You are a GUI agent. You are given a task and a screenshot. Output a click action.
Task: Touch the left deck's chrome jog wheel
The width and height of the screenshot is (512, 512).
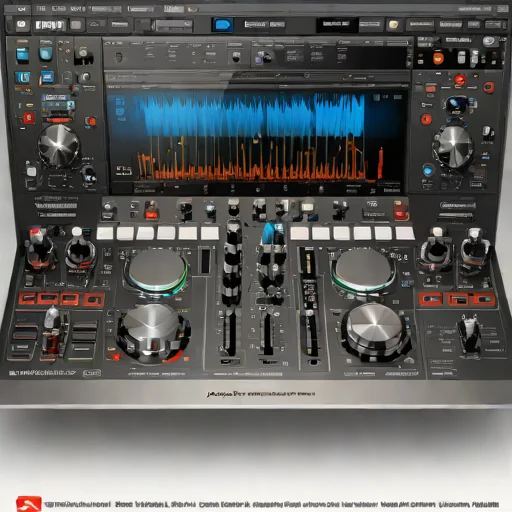[152, 332]
